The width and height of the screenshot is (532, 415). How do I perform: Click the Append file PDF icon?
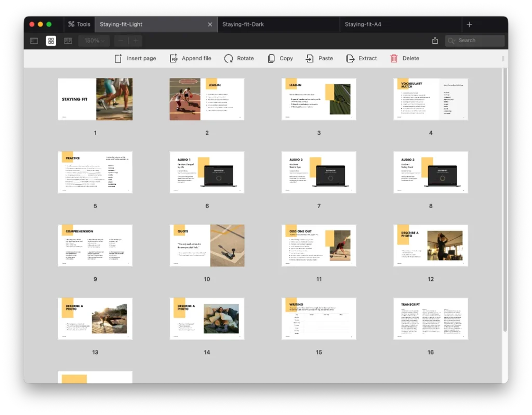(174, 58)
